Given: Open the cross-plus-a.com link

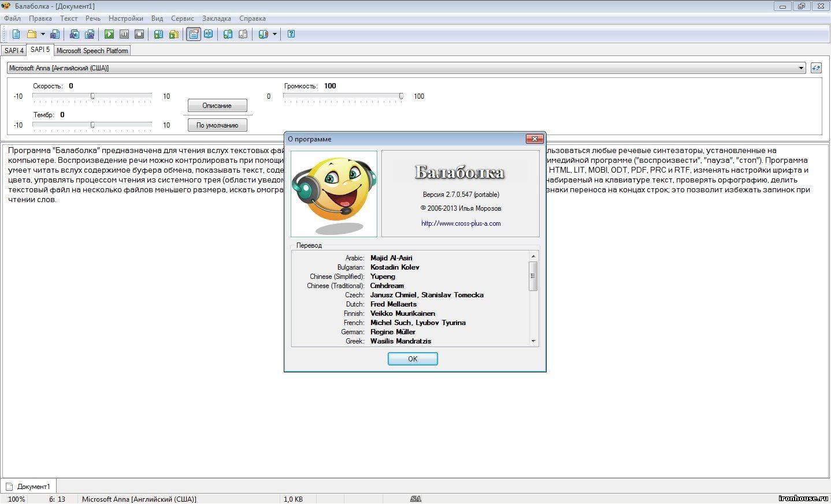Looking at the screenshot, I should pos(461,223).
